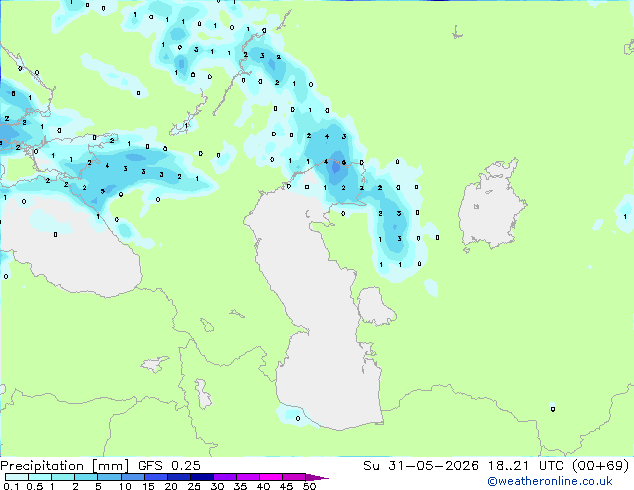The width and height of the screenshot is (634, 490).
Task: Click the legend label '15'
Action: pos(148,486)
